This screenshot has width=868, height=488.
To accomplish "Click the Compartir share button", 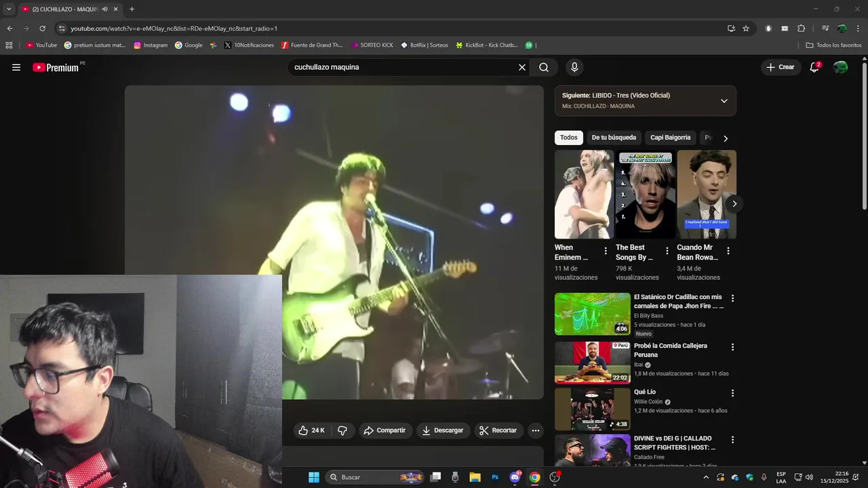I will coord(384,430).
